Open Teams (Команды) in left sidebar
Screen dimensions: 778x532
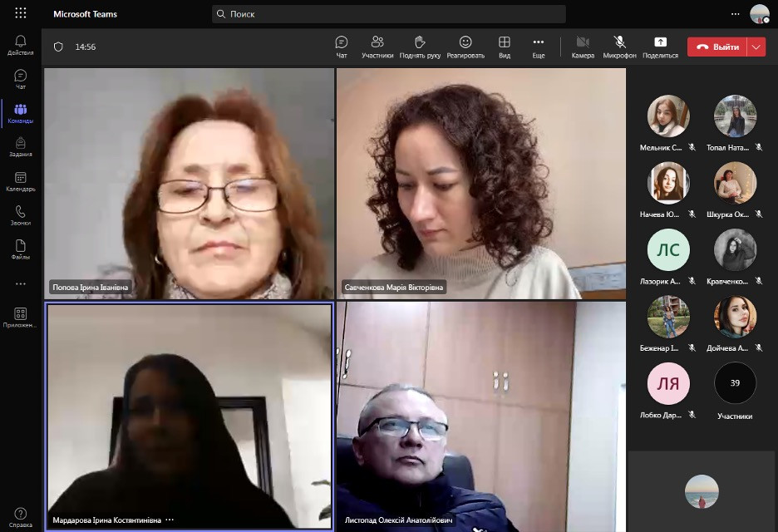[x=20, y=114]
